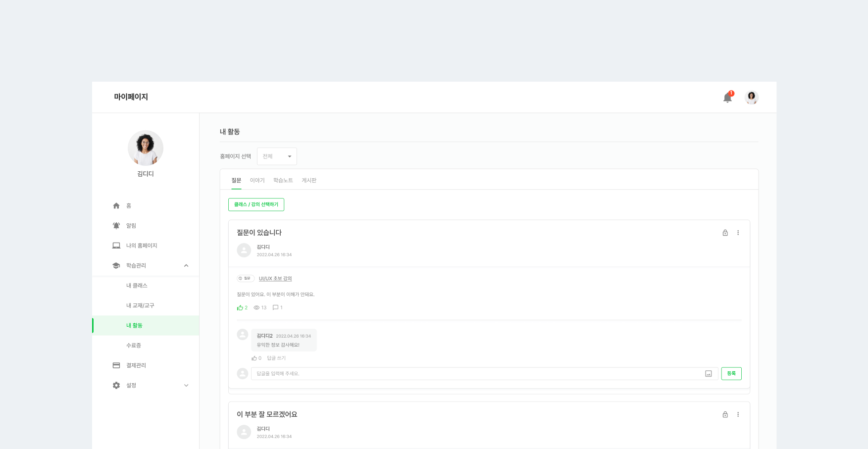Click the reply input field

pos(475,374)
